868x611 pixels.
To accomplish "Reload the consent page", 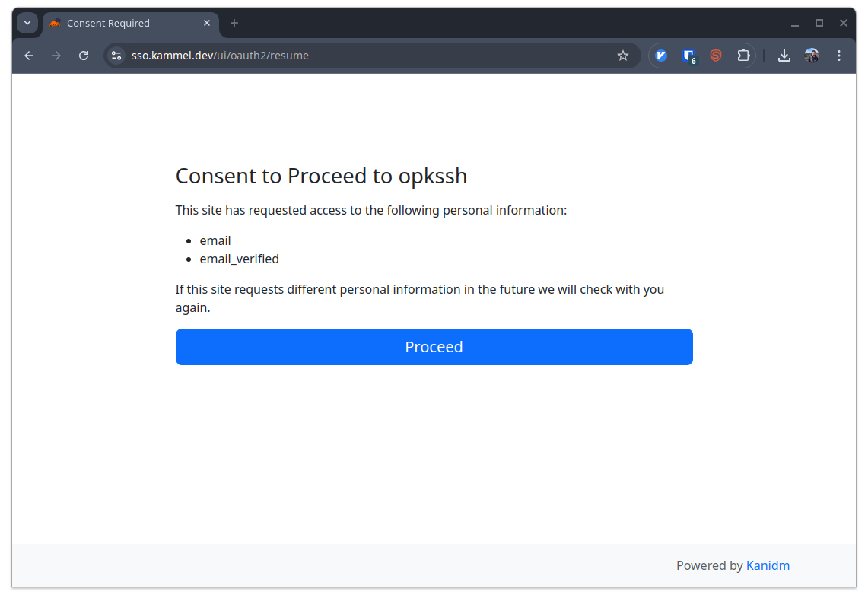I will (84, 56).
